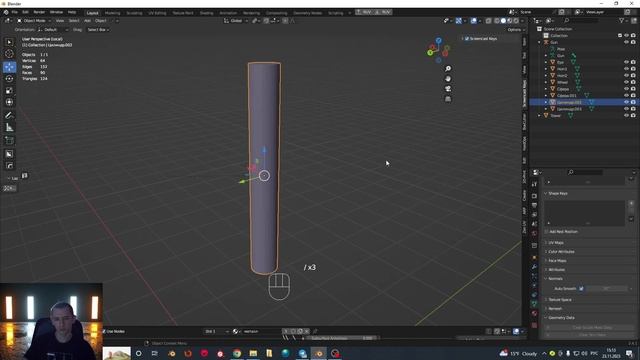The height and width of the screenshot is (360, 640).
Task: Click the Blender logo menu icon
Action: pos(6,12)
